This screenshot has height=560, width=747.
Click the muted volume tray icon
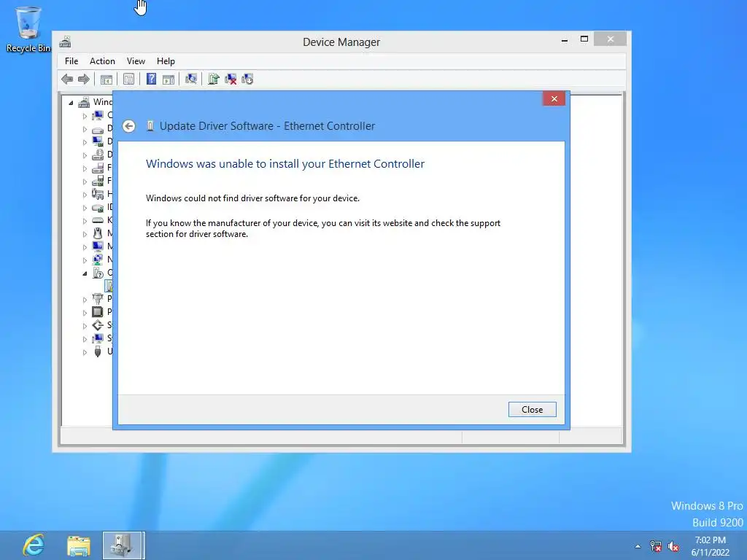[673, 546]
